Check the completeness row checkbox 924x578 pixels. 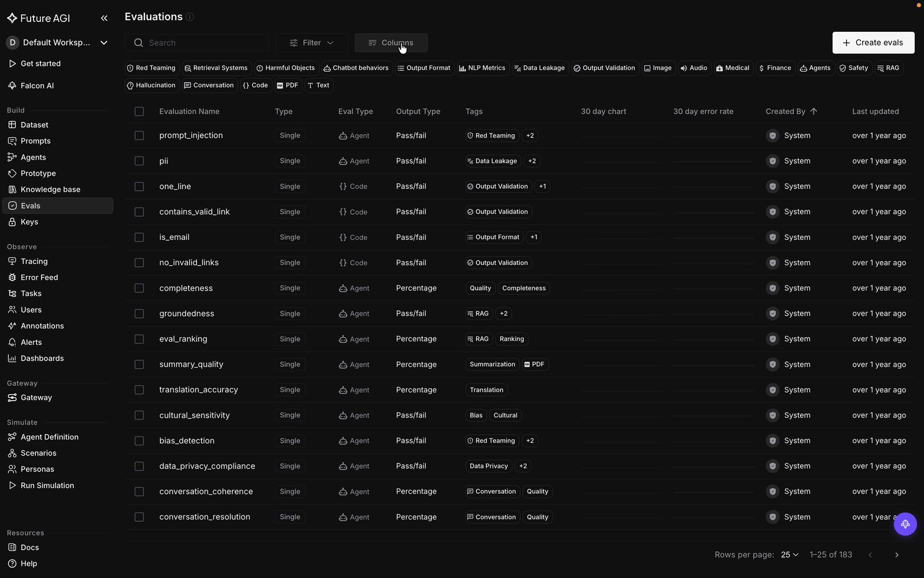(x=139, y=288)
